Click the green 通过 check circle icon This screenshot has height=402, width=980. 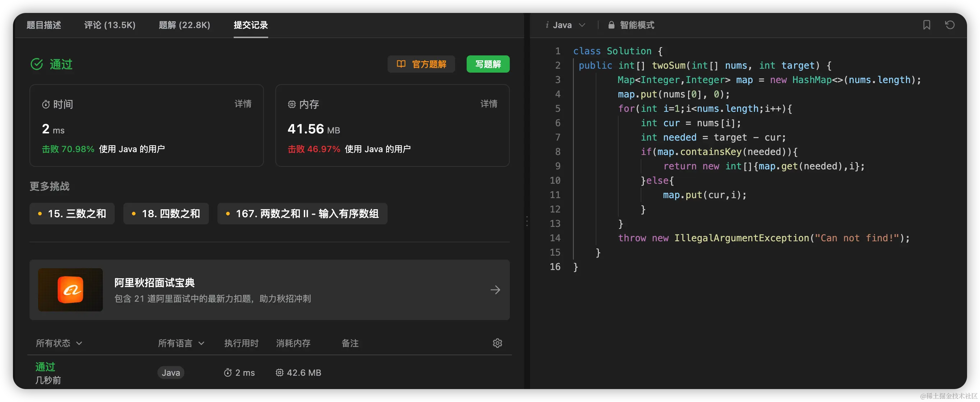click(37, 64)
